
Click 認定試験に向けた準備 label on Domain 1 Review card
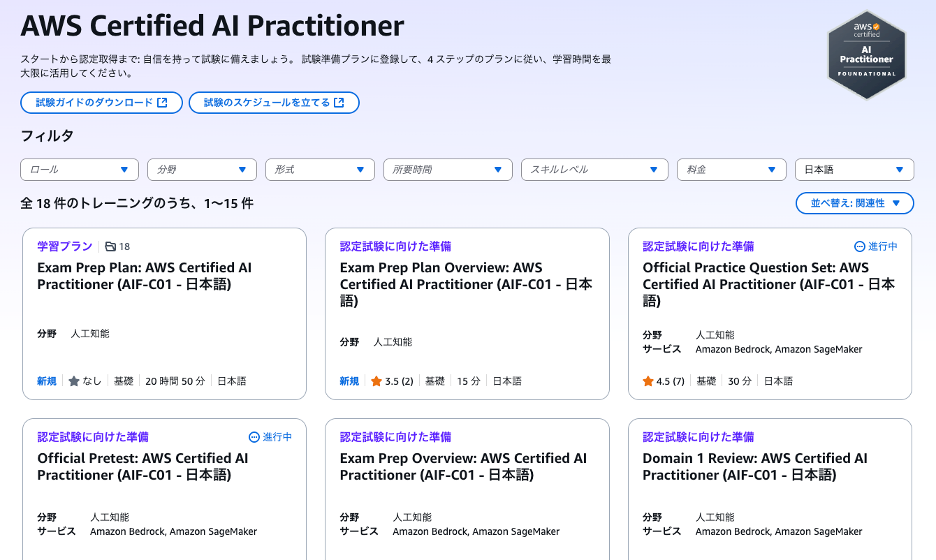click(699, 437)
